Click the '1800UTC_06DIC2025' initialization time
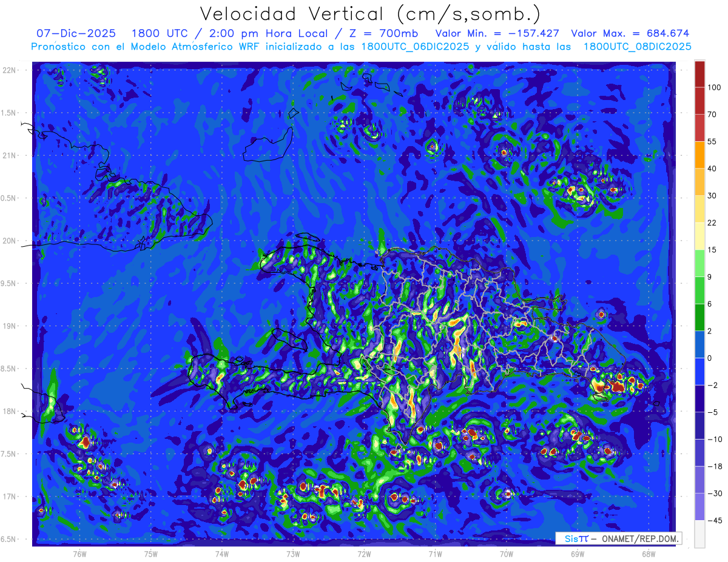The width and height of the screenshot is (728, 562). coord(414,47)
